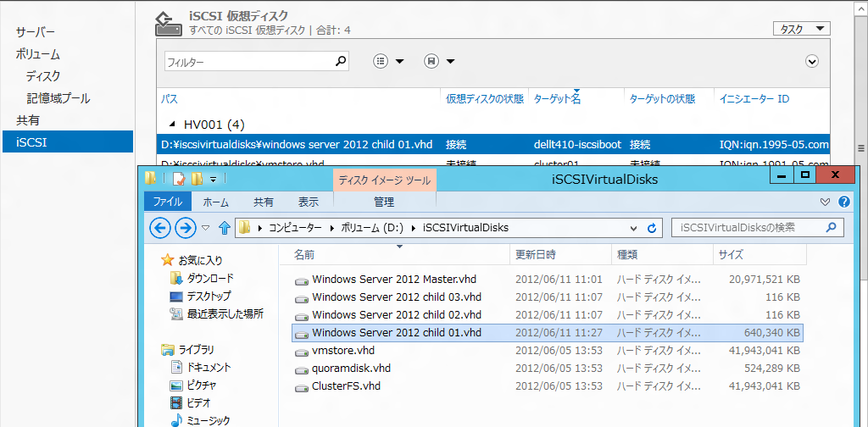
Task: Go up one folder level
Action: tap(224, 227)
